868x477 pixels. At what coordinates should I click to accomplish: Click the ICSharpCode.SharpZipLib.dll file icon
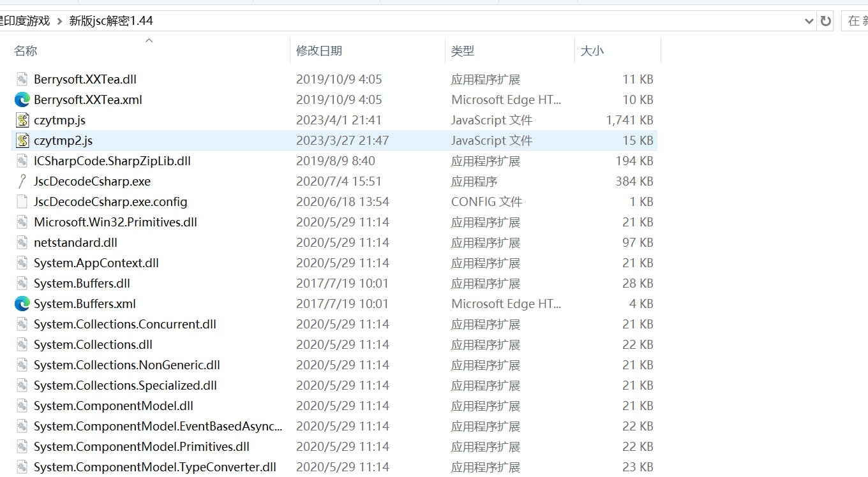coord(22,161)
